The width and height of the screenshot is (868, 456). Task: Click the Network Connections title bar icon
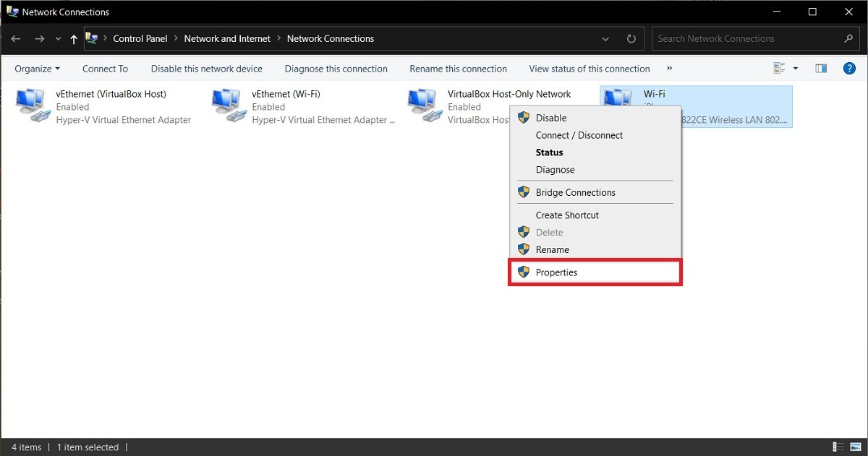click(x=12, y=12)
